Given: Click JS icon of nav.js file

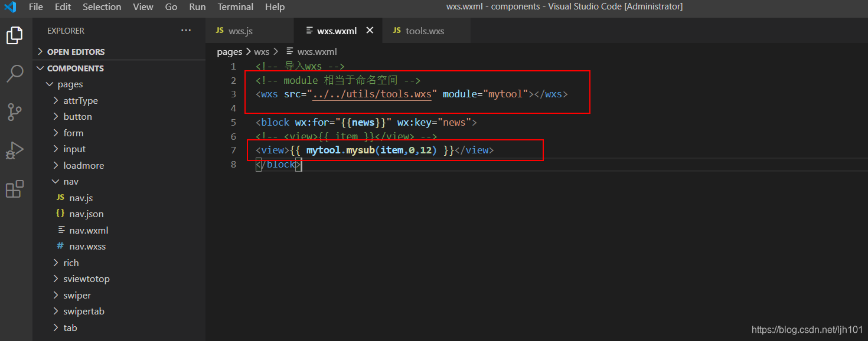Looking at the screenshot, I should (x=60, y=198).
